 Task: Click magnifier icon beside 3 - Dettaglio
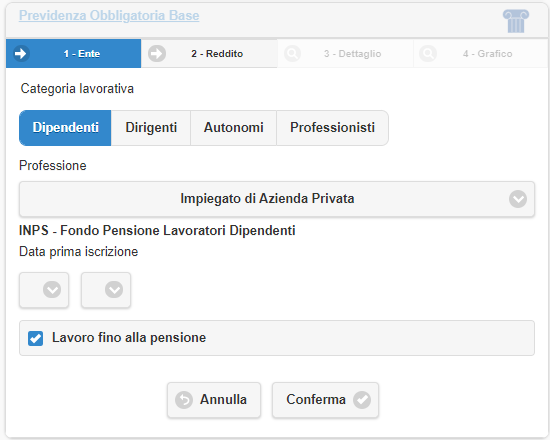tap(292, 54)
